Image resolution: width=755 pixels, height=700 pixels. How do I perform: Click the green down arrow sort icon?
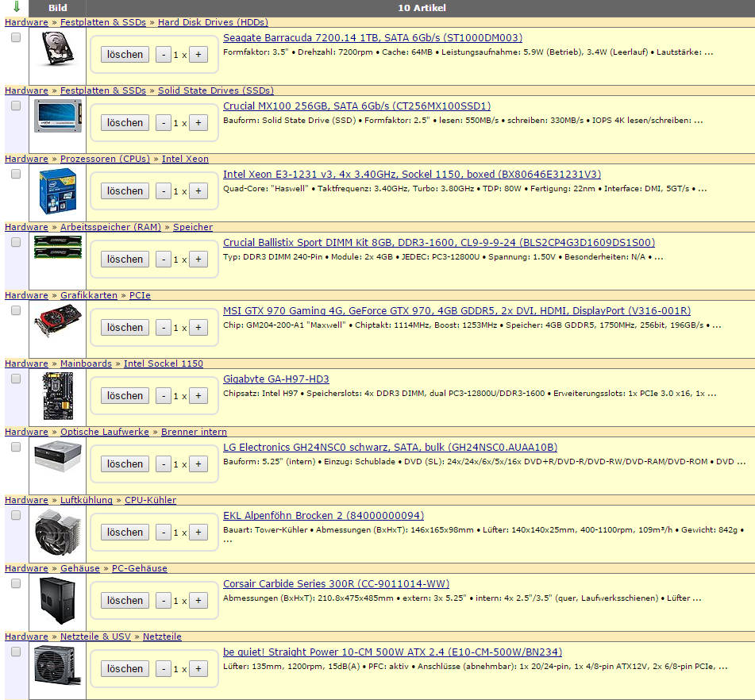(17, 7)
